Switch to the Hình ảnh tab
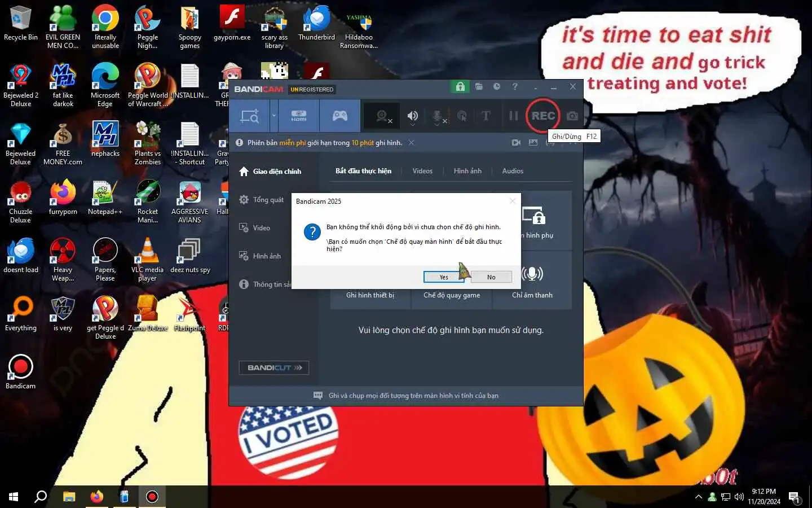This screenshot has height=508, width=812. tap(467, 171)
